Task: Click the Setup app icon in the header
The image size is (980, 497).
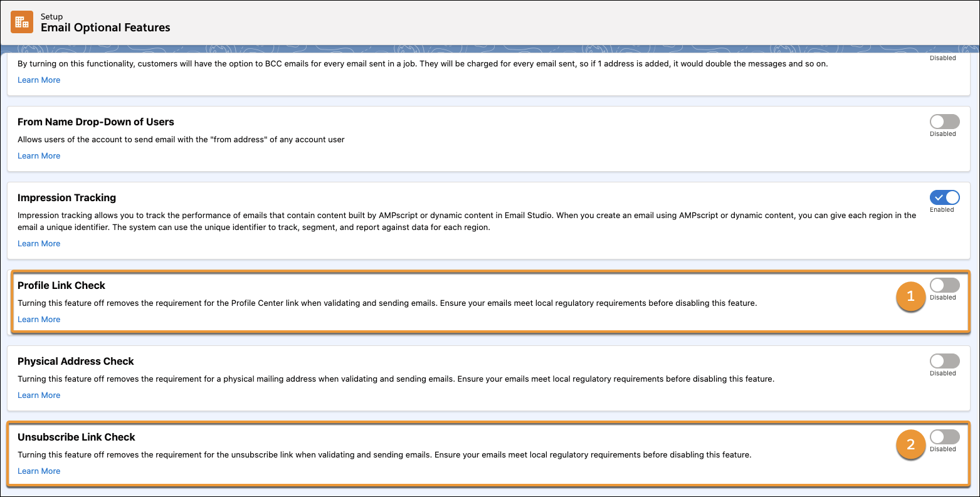Action: pos(21,21)
